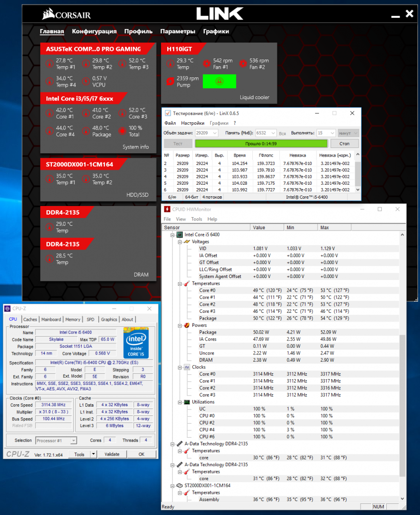
Task: Click the Powers flame icon in HWMonitor
Action: [x=187, y=325]
